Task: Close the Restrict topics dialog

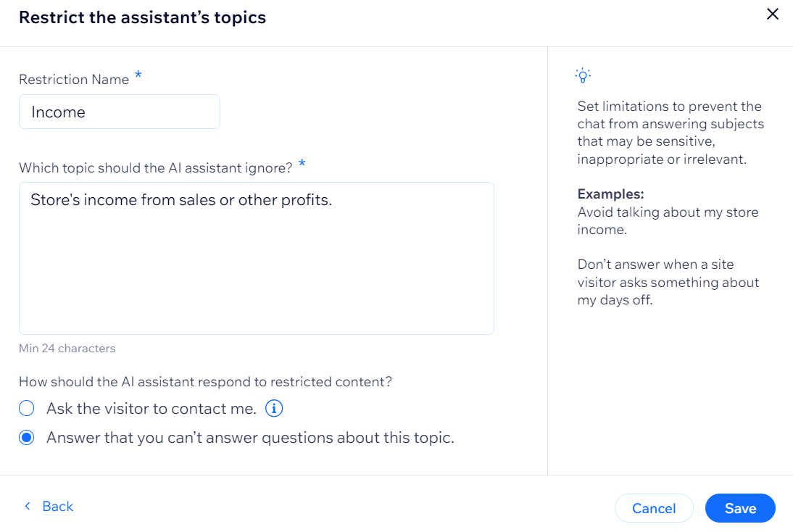Action: point(772,14)
